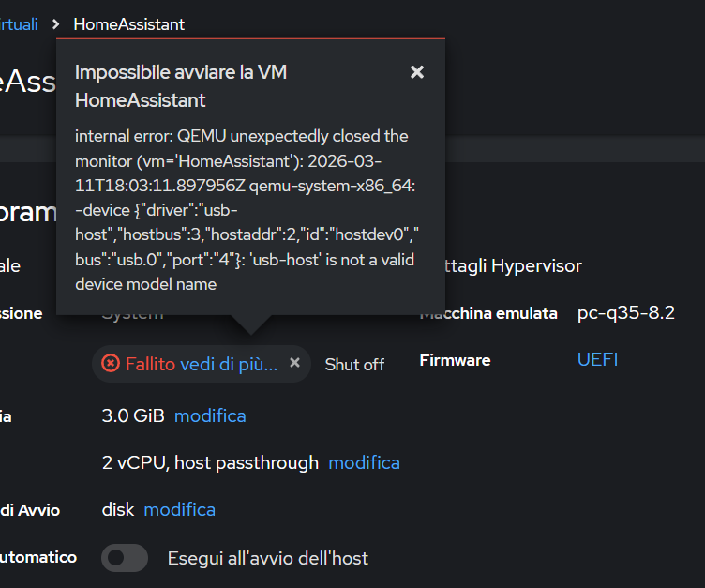Image resolution: width=705 pixels, height=588 pixels.
Task: Click the 'Esegui all'avvio dell'host' label
Action: coord(267,558)
